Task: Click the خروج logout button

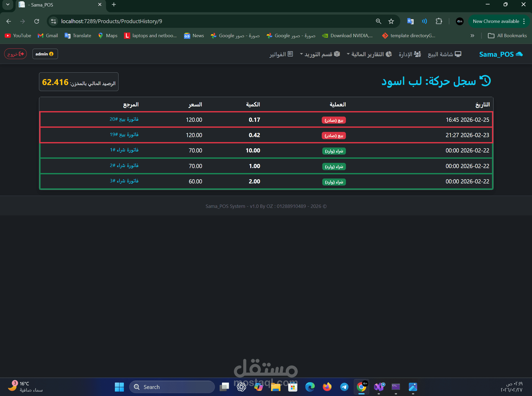Action: (15, 54)
